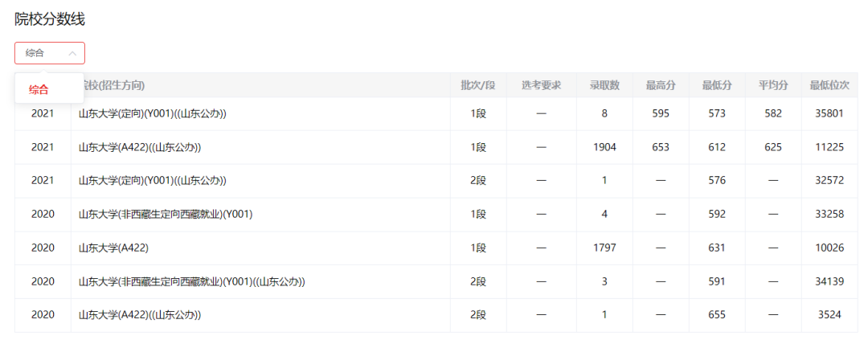Click the average score 582 cell
The width and height of the screenshot is (868, 340).
(773, 113)
